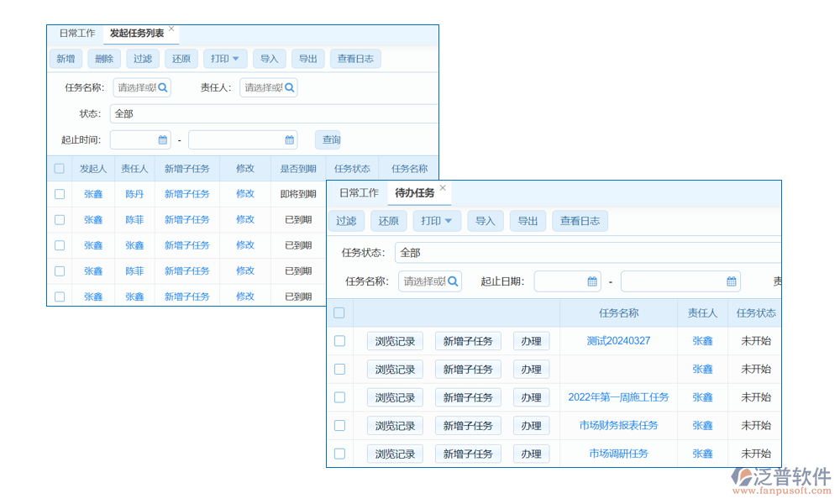This screenshot has height=504, width=840.
Task: Switch to the 待办任务 tab
Action: (415, 193)
